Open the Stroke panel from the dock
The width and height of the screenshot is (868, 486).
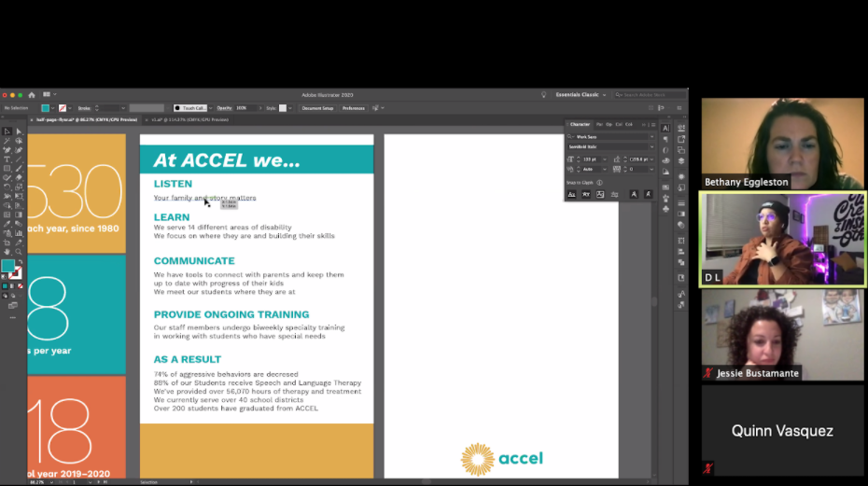(681, 203)
